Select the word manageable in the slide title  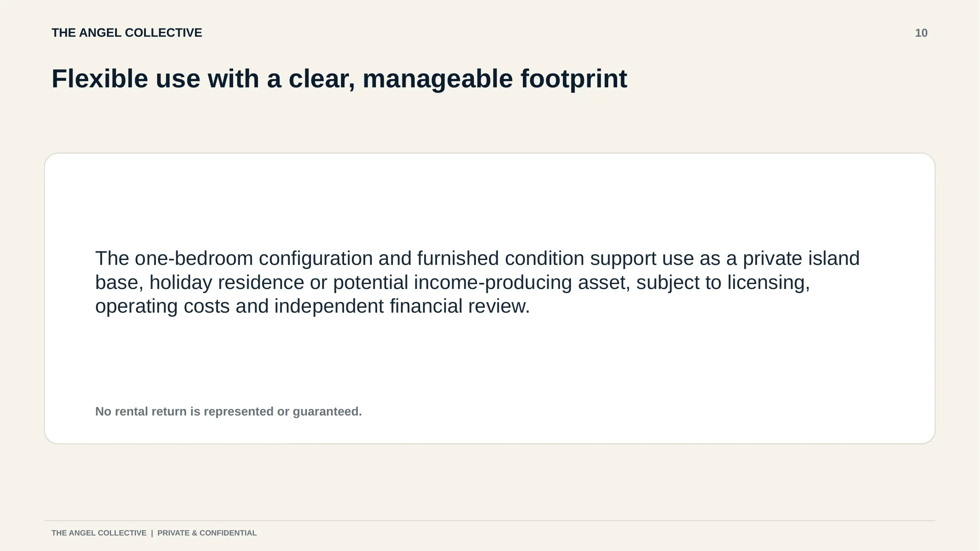click(438, 78)
